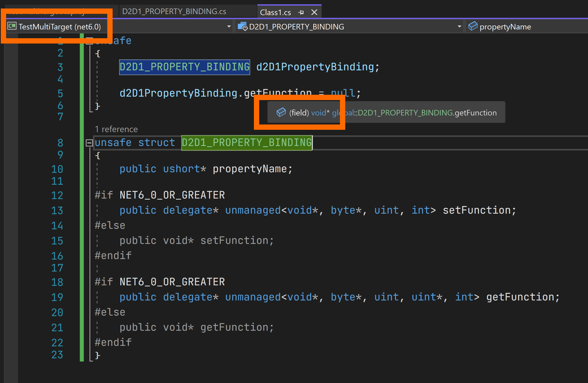Viewport: 588px width, 383px height.
Task: Click the first #if NET6_0_OR_GREATER directive
Action: point(160,195)
